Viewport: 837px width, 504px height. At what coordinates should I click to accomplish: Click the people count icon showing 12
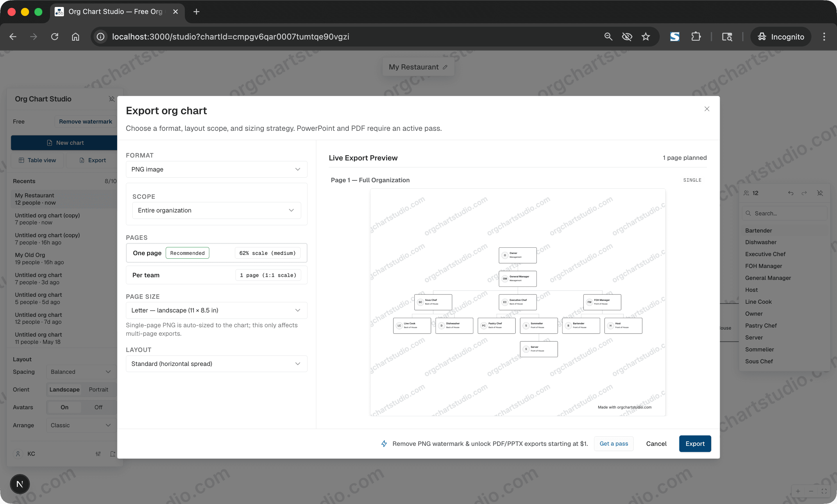tap(746, 193)
